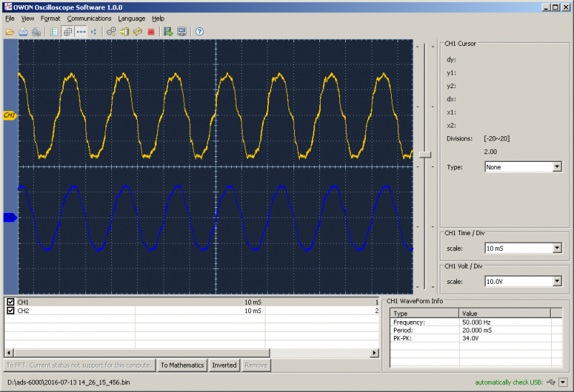
Task: Click the open file folder icon
Action: pos(10,32)
